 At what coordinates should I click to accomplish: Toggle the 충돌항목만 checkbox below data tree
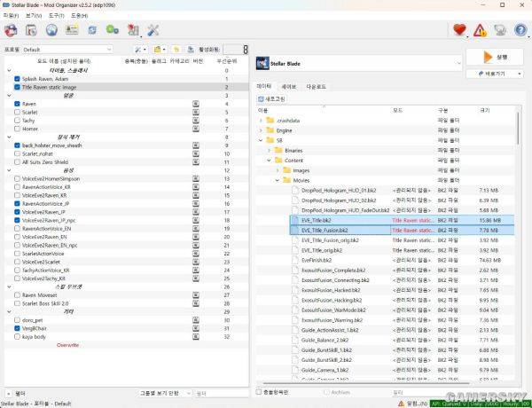tap(259, 392)
